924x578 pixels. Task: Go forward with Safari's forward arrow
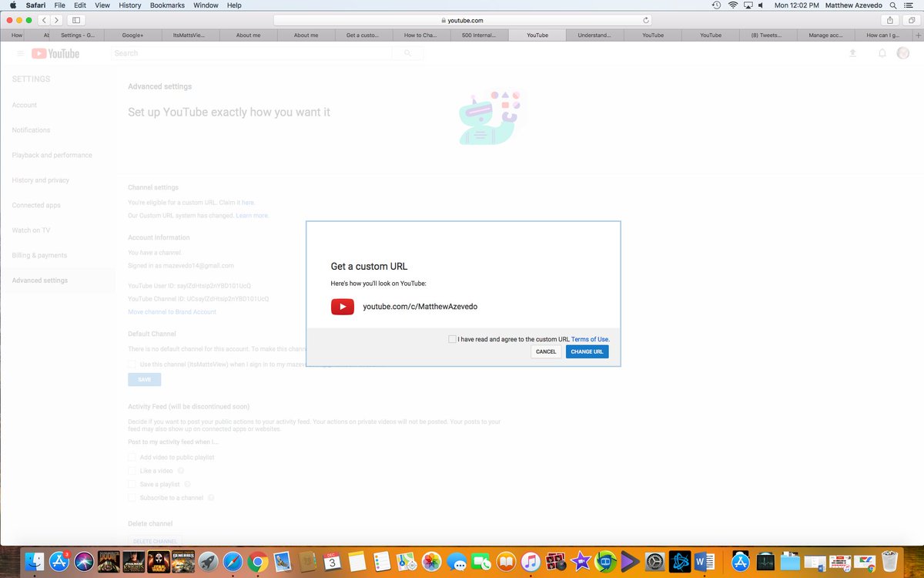(56, 20)
